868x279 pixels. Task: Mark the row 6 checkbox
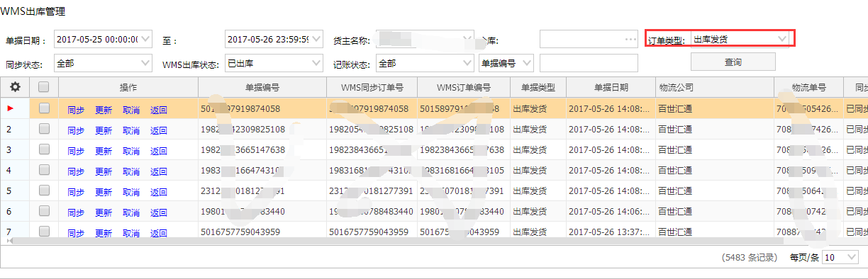pos(44,211)
